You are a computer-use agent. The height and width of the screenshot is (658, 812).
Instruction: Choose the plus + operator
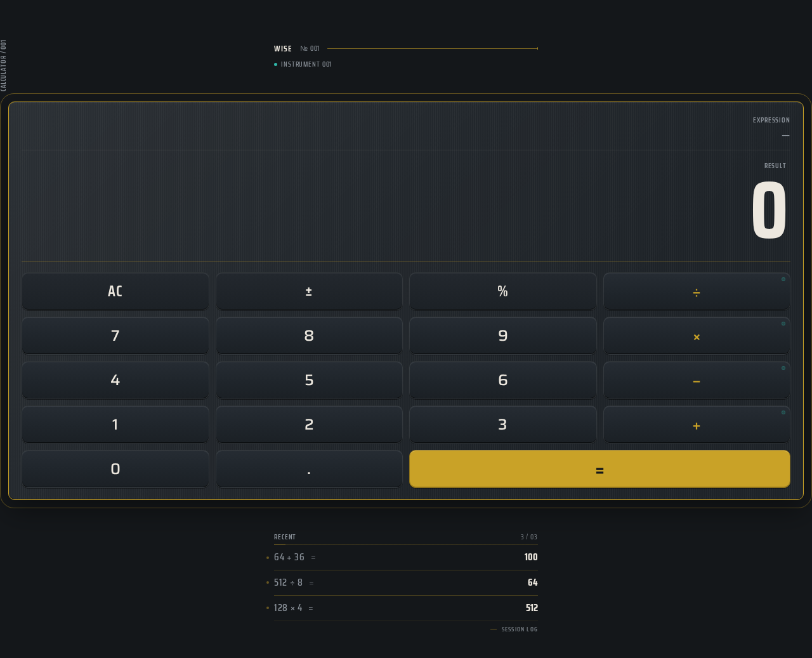[697, 424]
